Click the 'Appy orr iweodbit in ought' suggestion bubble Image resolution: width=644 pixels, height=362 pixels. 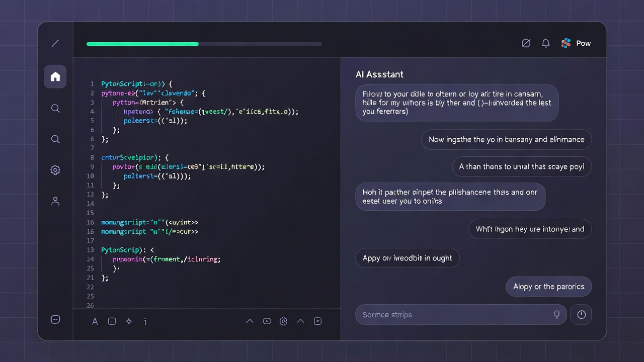pos(408,258)
